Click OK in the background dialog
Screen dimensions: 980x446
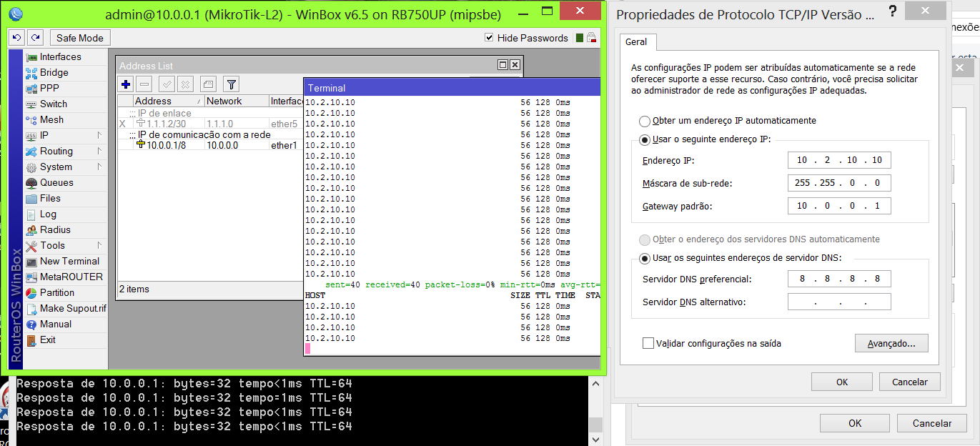click(855, 423)
